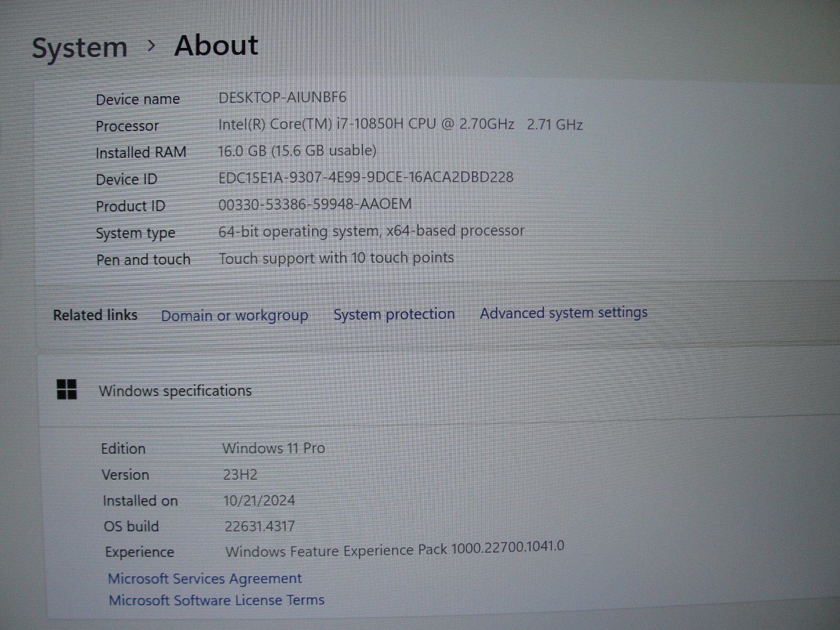Select processor value Intel Core i7-10850H
The height and width of the screenshot is (630, 840).
401,124
